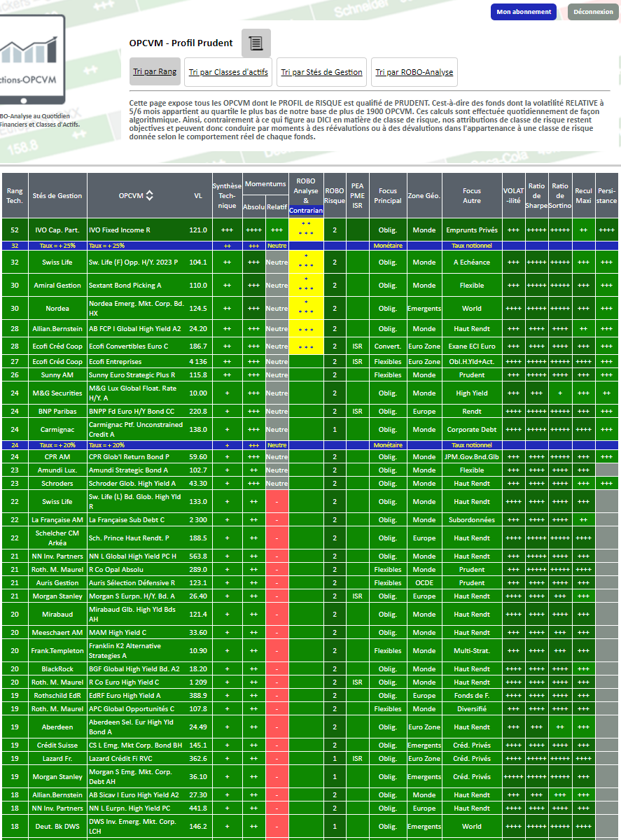
Task: Click the PEA PME ISR column header
Action: point(358,195)
